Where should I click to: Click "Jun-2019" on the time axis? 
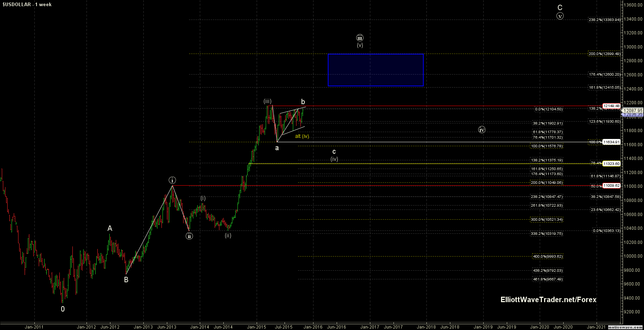(506, 327)
